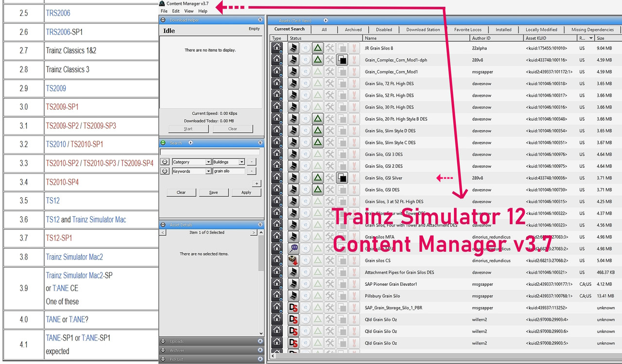Collapse the Asset Details panel chevron

260,225
